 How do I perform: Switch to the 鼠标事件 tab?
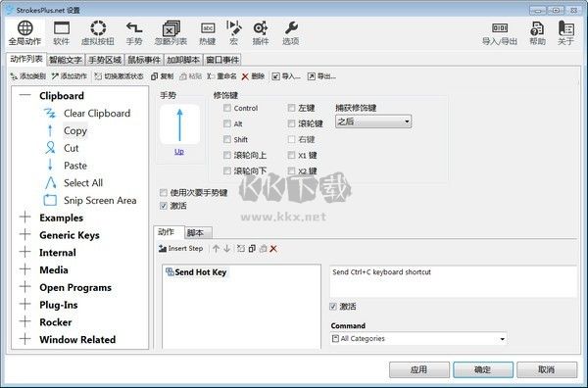(x=144, y=60)
